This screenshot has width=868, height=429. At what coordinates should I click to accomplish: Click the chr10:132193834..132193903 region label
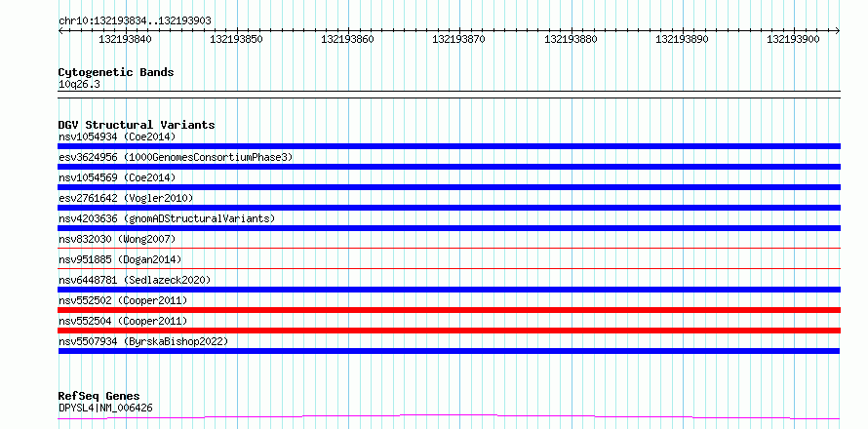[x=135, y=20]
